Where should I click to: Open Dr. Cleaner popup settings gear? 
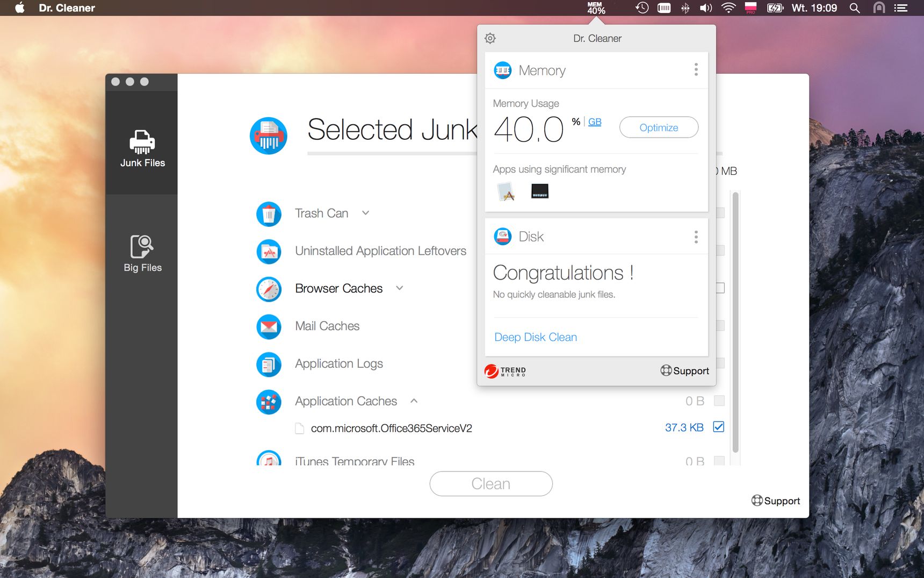pyautogui.click(x=490, y=38)
